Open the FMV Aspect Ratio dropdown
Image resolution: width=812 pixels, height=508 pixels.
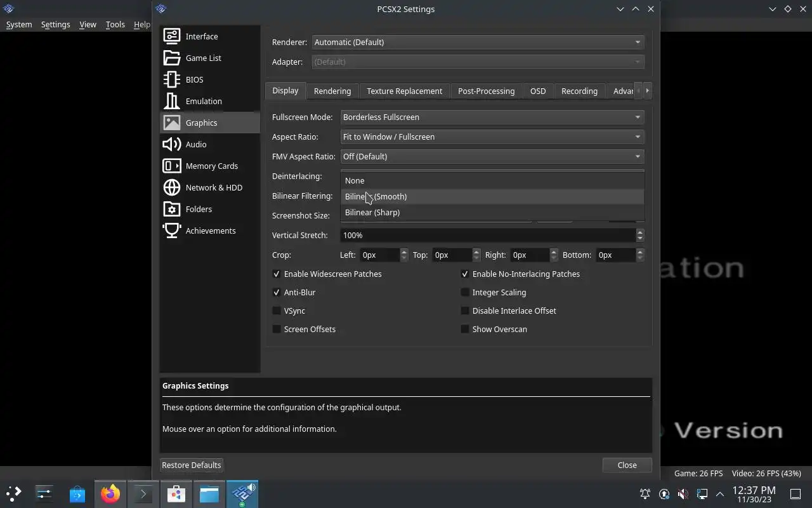[x=492, y=156]
